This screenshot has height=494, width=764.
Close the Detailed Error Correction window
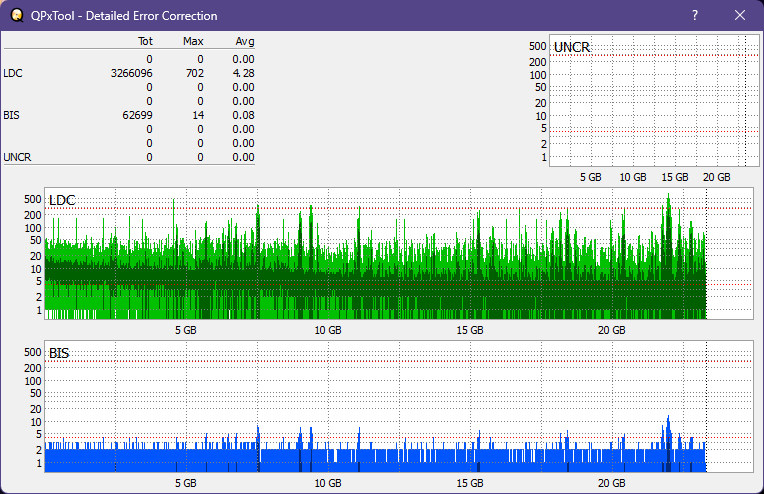[x=740, y=15]
